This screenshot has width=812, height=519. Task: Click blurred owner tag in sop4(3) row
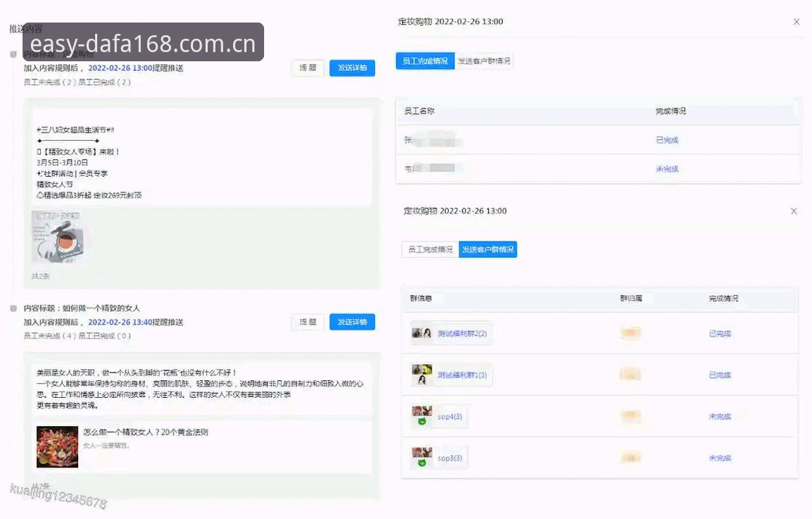pyautogui.click(x=631, y=416)
